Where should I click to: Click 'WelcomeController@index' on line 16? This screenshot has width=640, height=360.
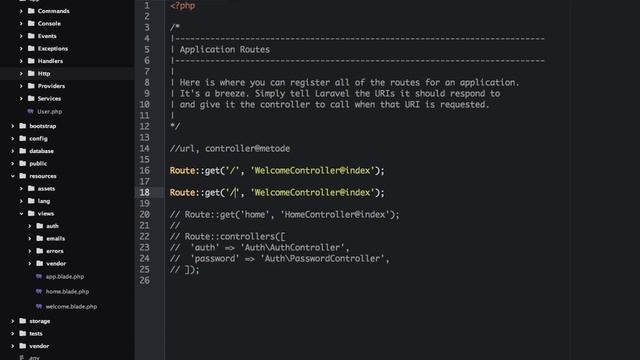pyautogui.click(x=312, y=171)
